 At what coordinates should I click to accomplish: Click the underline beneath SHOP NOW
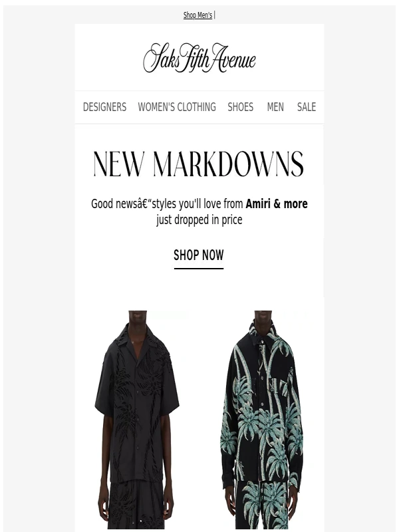coord(199,269)
